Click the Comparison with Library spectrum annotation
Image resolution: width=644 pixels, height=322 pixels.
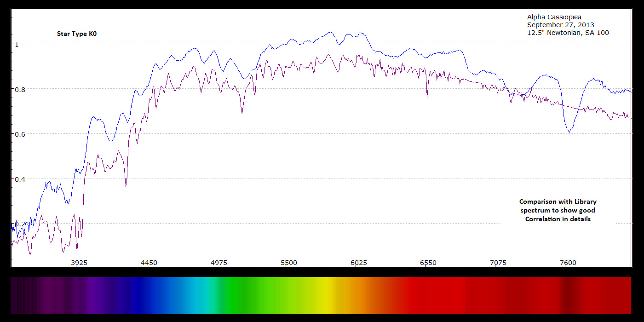click(x=558, y=210)
